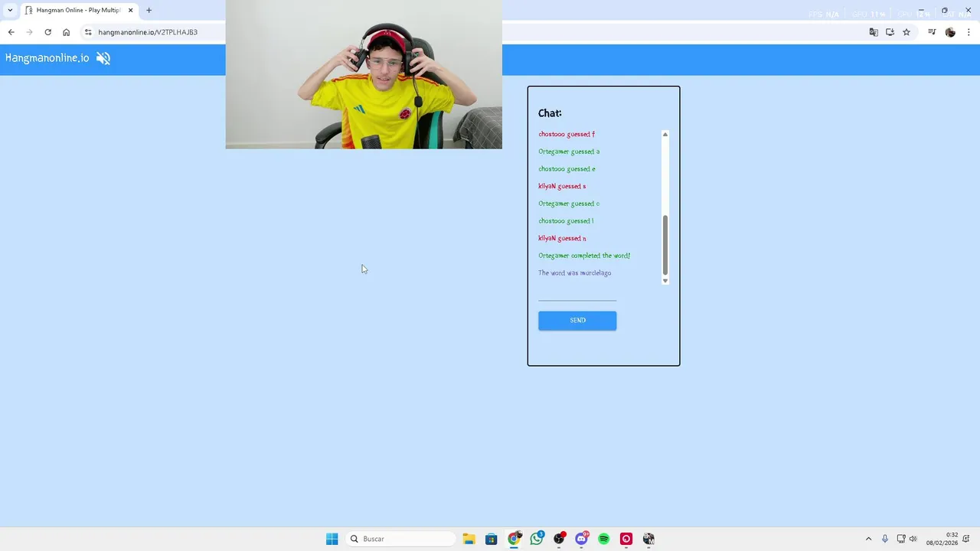Go to browser home page
The height and width of the screenshot is (551, 980).
point(66,32)
